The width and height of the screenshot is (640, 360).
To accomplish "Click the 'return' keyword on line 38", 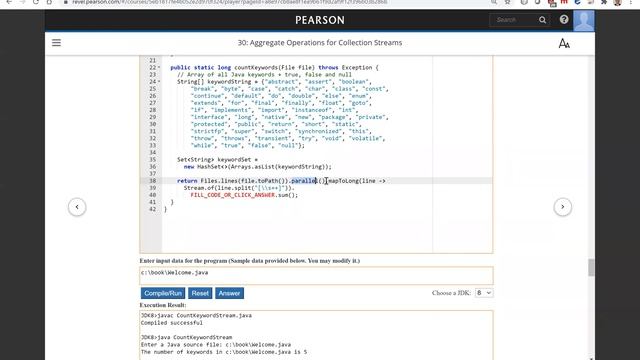I will pyautogui.click(x=187, y=181).
